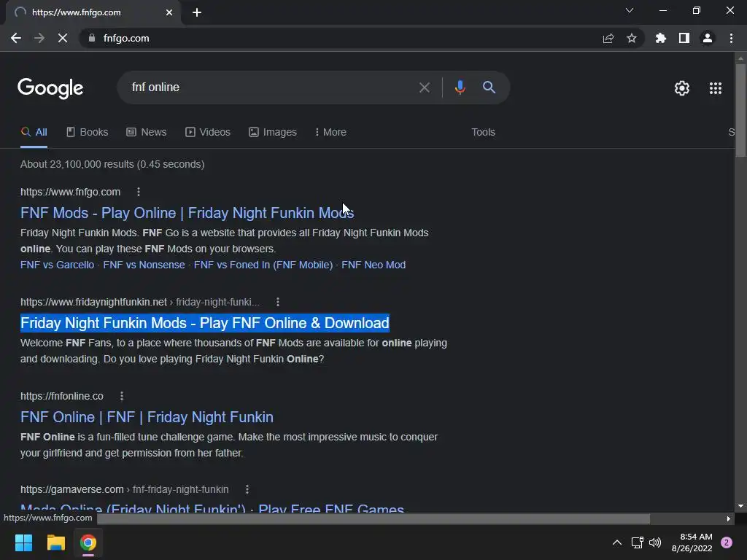Start voice search with the microphone
Image resolution: width=747 pixels, height=560 pixels.
[x=460, y=87]
